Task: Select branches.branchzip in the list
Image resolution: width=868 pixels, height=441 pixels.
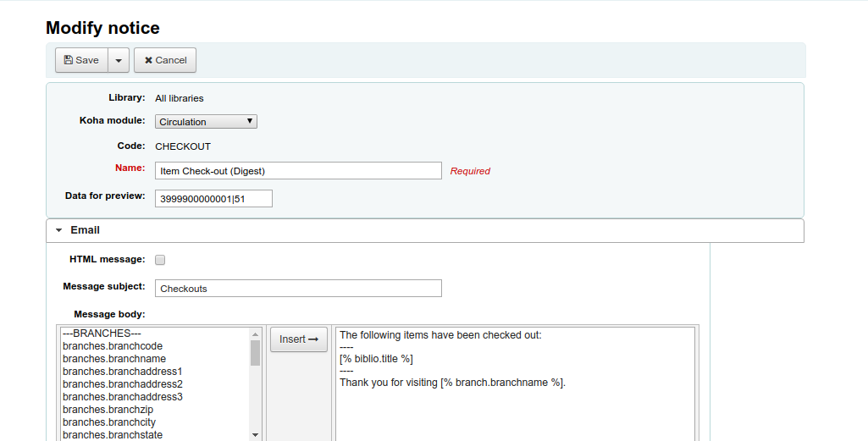Action: [108, 410]
